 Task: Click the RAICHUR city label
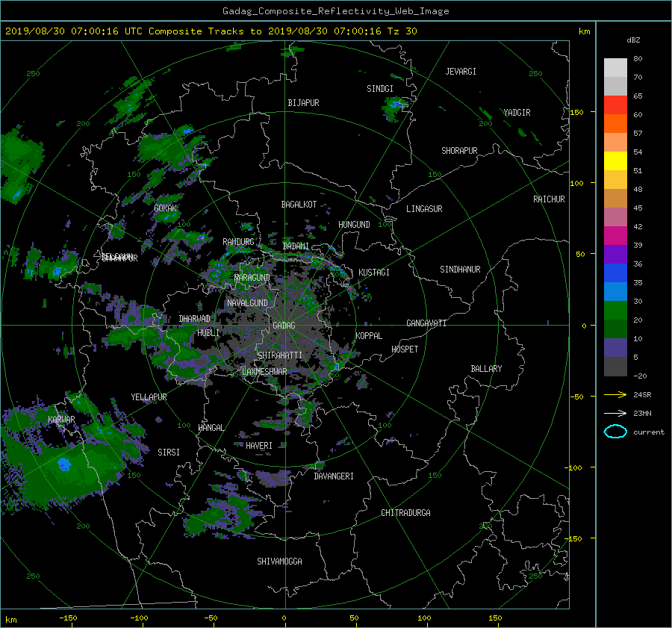pos(549,199)
